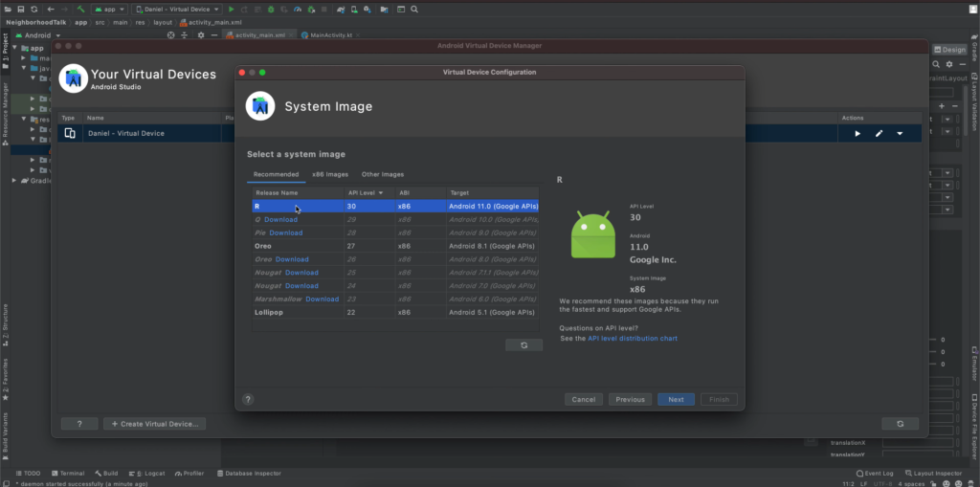Click the Previous button

pos(630,400)
